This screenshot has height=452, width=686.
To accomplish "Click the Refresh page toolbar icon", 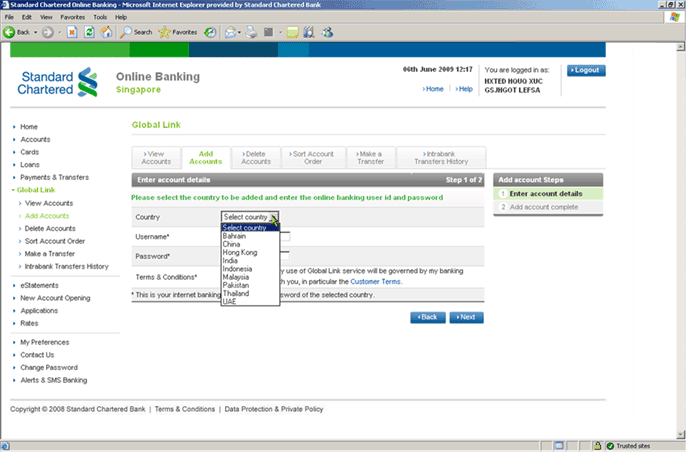I will 89,32.
